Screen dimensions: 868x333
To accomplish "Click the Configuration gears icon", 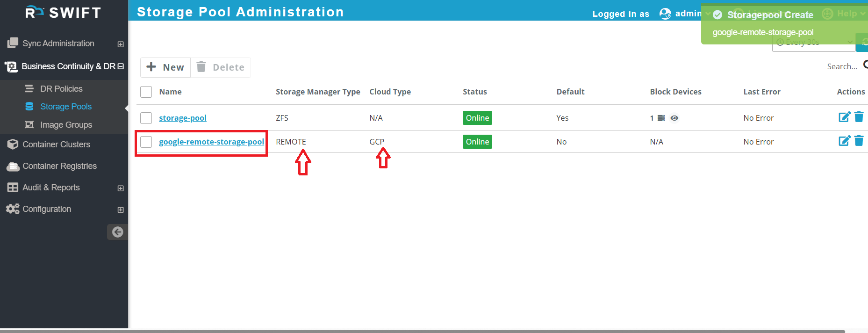I will coord(13,209).
